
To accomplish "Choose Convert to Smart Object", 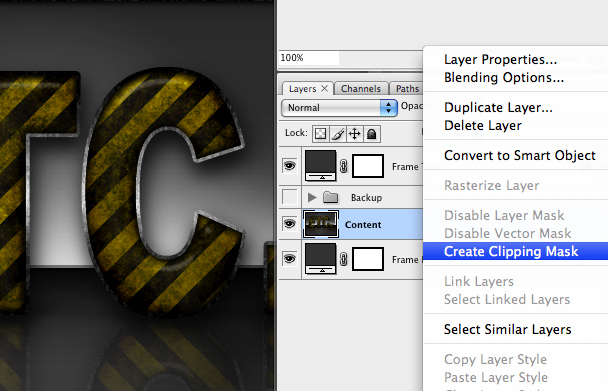I will coord(520,155).
